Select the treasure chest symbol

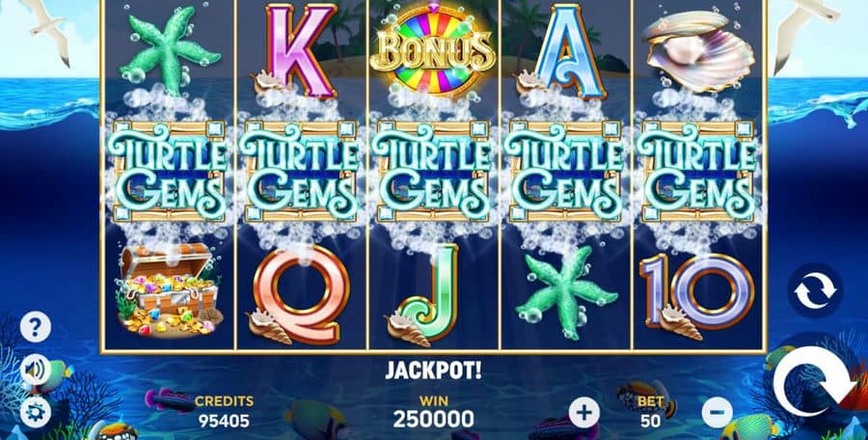168,290
